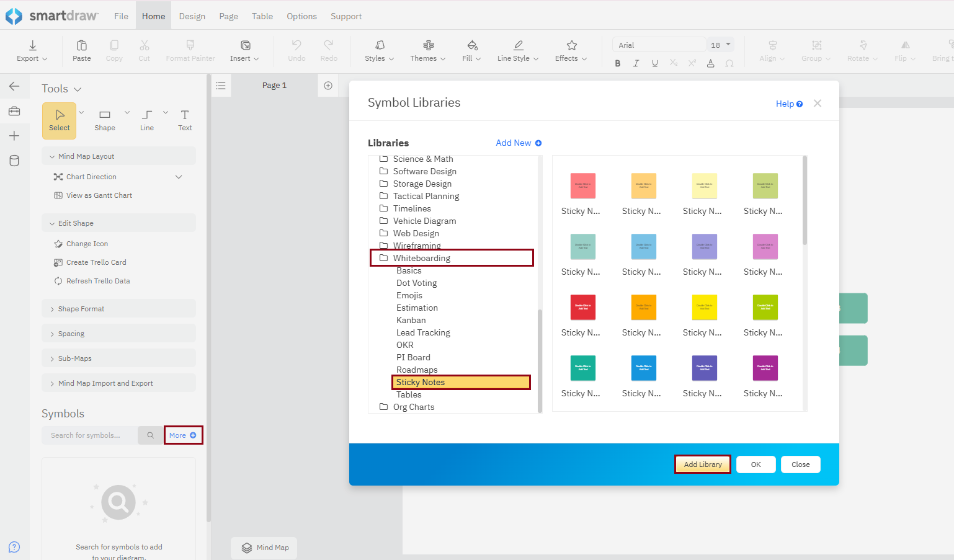Toggle bold text formatting
The width and height of the screenshot is (954, 560).
point(617,63)
